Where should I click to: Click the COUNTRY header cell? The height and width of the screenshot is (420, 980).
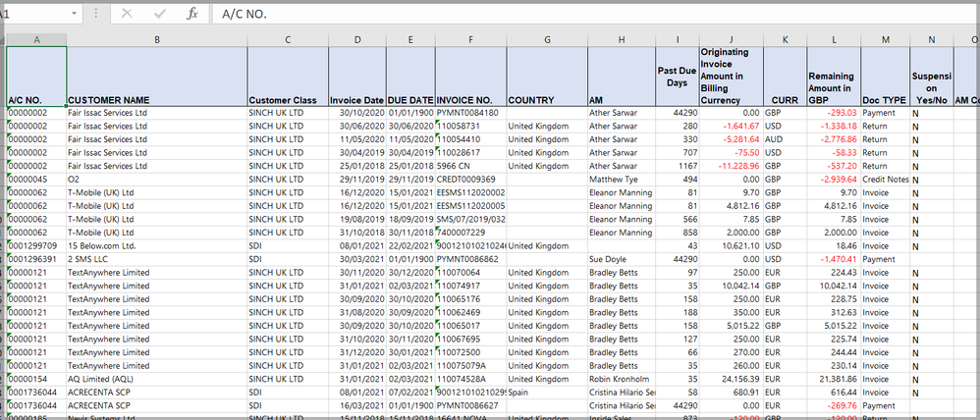click(x=547, y=77)
